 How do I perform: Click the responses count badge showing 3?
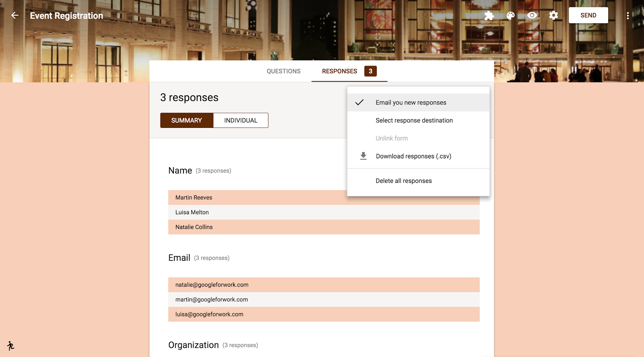tap(370, 71)
